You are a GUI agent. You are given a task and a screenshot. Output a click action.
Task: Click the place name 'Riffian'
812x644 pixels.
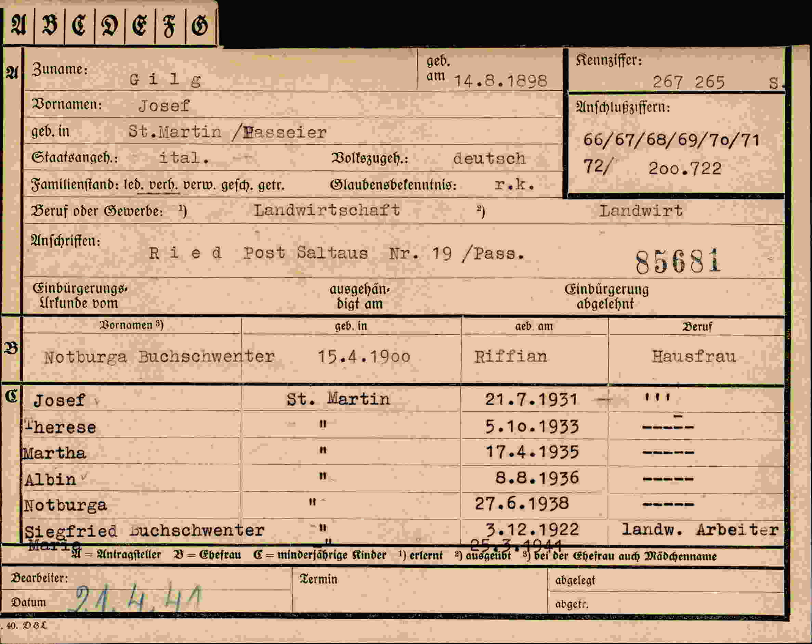click(511, 357)
